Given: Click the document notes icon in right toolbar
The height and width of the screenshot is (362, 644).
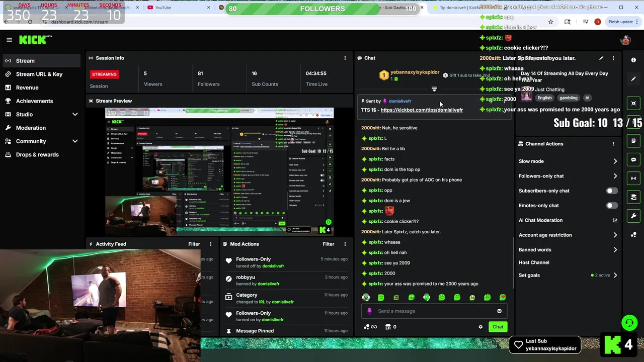Looking at the screenshot, I should tap(633, 141).
